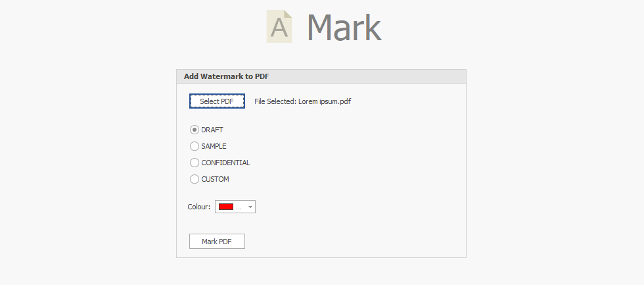Click the Mark application title text
The image size is (644, 285).
(x=344, y=28)
